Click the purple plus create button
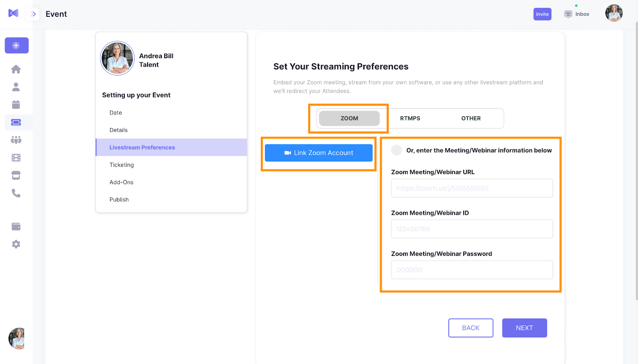 pos(16,45)
